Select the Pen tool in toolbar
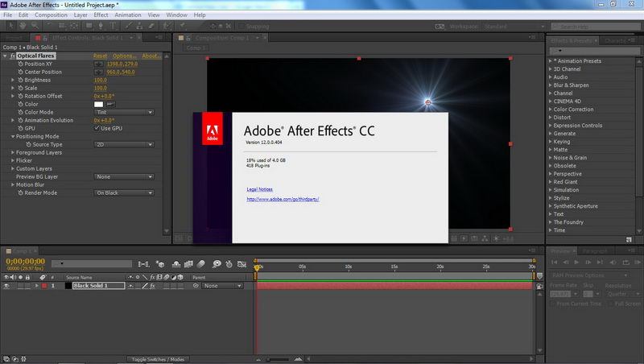The image size is (644, 364). (x=101, y=26)
